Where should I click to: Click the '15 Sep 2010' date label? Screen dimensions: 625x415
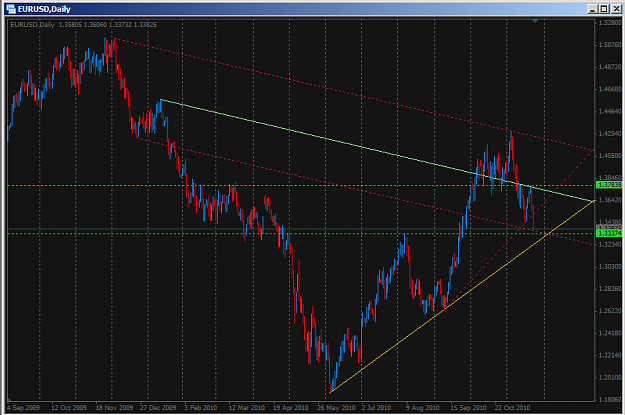tap(468, 408)
